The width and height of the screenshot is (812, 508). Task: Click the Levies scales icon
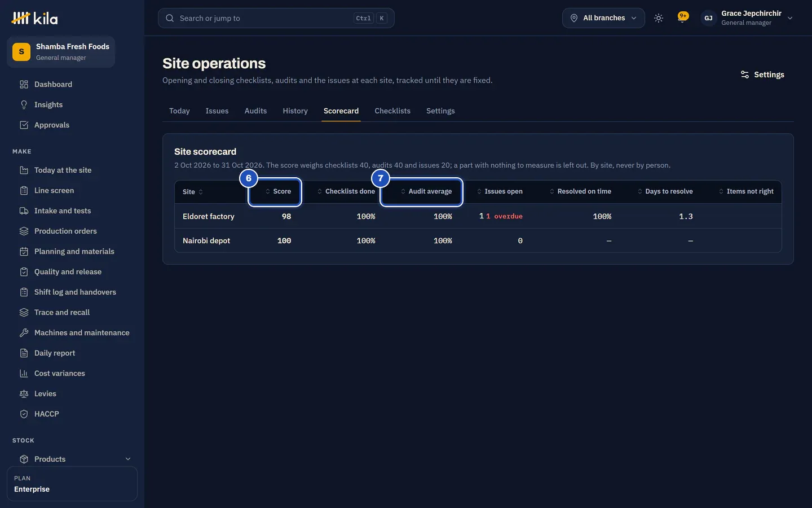click(24, 394)
